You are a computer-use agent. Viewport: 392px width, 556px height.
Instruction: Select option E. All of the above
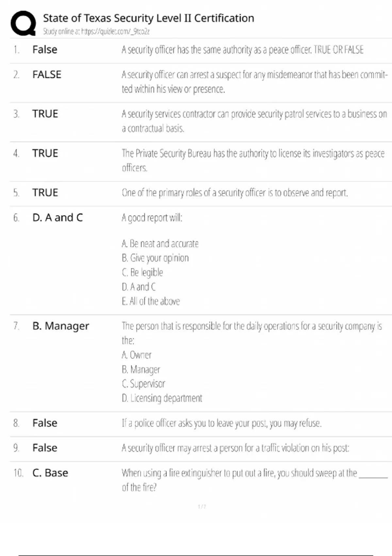(151, 301)
